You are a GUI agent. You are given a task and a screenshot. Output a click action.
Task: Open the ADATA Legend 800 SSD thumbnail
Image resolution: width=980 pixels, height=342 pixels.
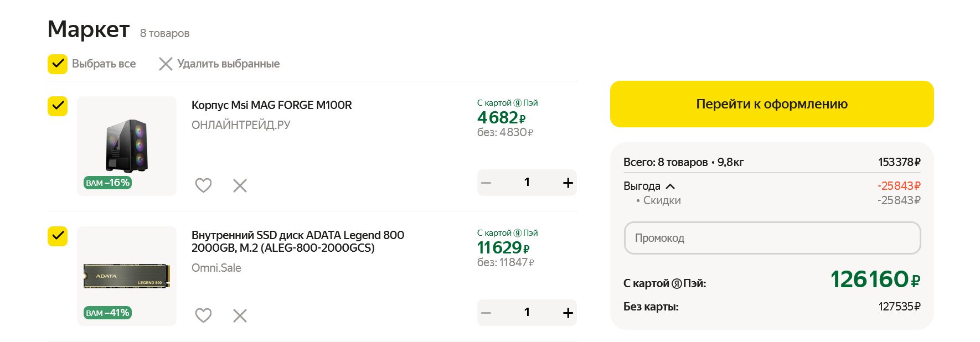point(127,276)
